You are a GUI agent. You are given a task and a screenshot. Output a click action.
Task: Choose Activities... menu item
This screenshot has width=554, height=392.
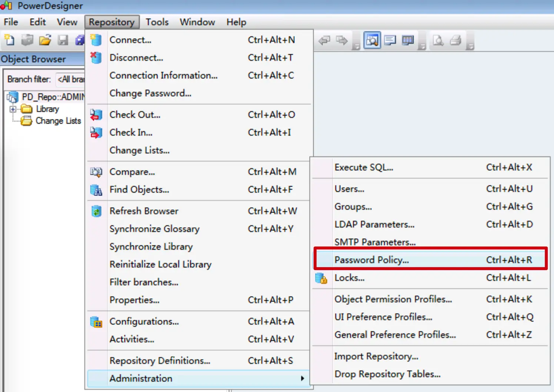(199, 339)
